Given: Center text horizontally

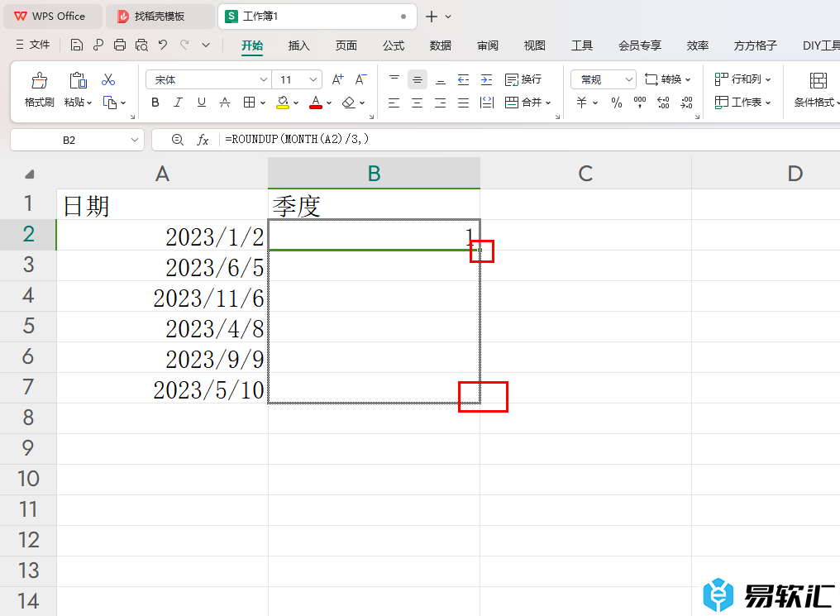Looking at the screenshot, I should point(418,103).
